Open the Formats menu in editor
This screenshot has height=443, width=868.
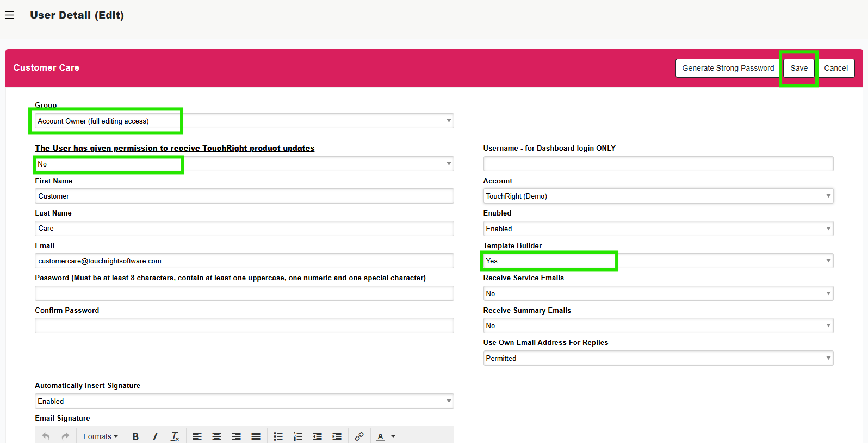pyautogui.click(x=100, y=436)
